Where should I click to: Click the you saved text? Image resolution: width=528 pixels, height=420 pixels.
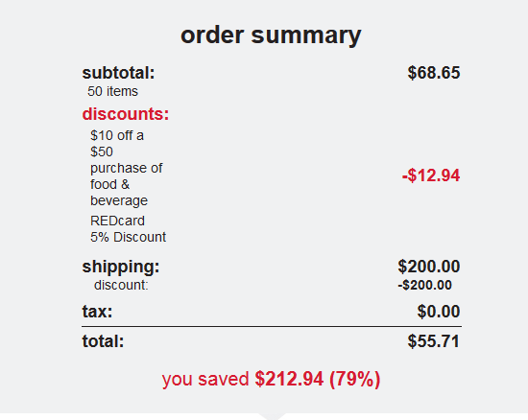(205, 380)
